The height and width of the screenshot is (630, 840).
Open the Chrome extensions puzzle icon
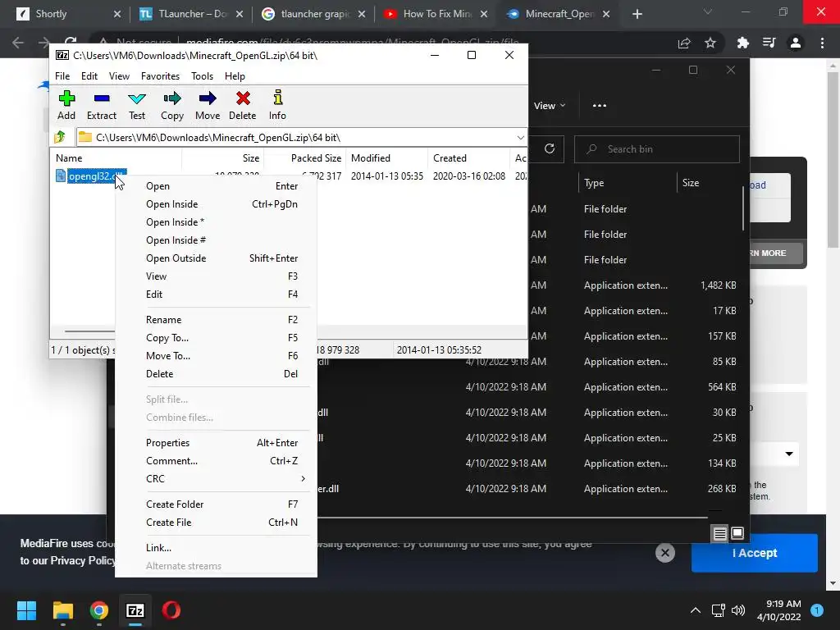(743, 43)
